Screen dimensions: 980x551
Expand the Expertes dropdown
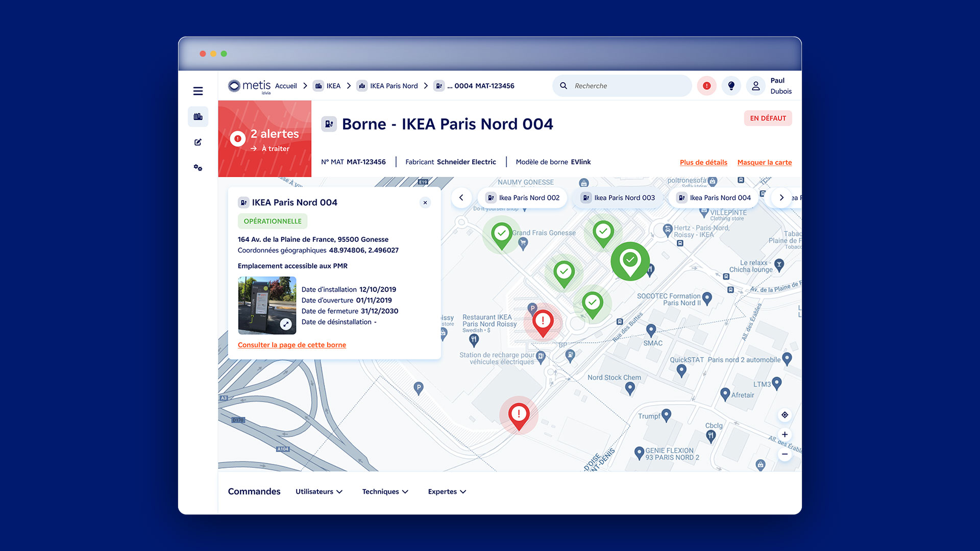coord(447,491)
